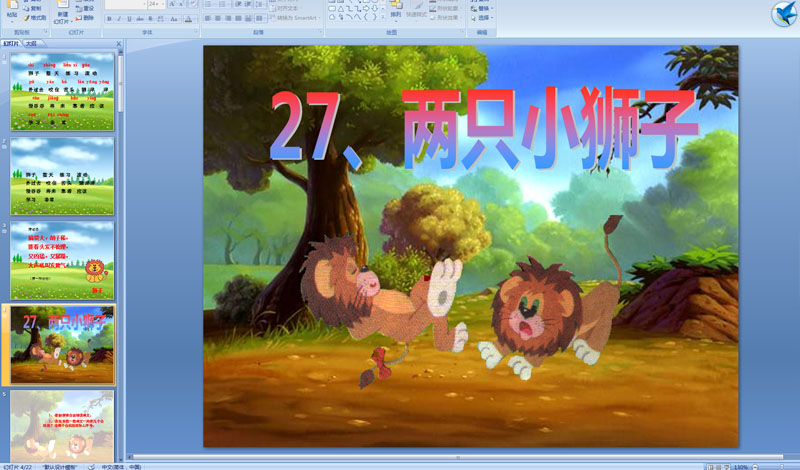Open Shape Effects (形状效果) options
Viewport: 800px width, 470px height.
click(x=445, y=17)
